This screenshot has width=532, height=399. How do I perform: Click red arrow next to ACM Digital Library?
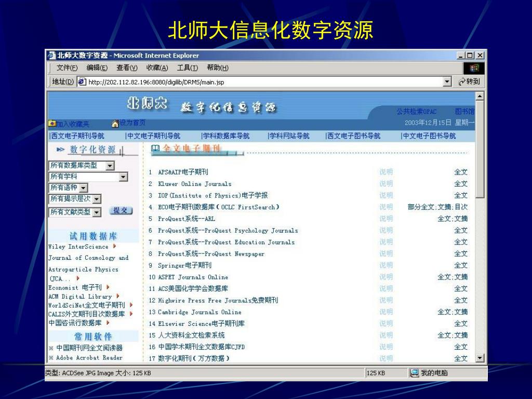click(x=117, y=296)
